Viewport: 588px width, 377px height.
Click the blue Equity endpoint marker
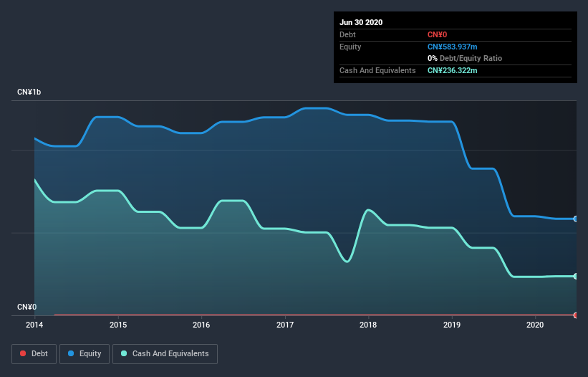pyautogui.click(x=576, y=219)
